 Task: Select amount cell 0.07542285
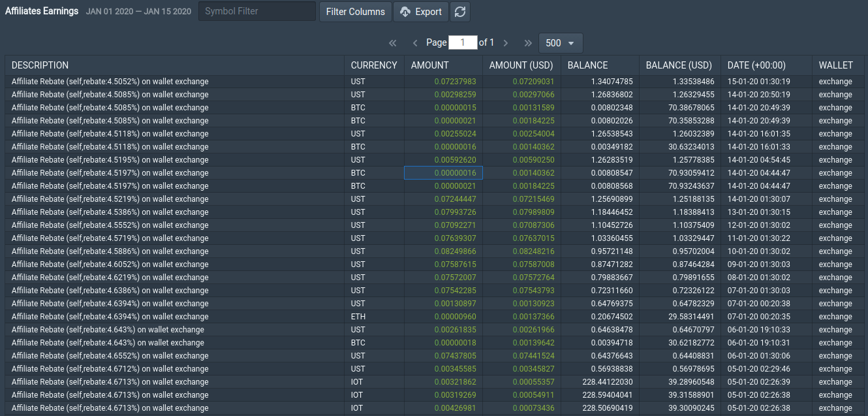click(x=444, y=291)
